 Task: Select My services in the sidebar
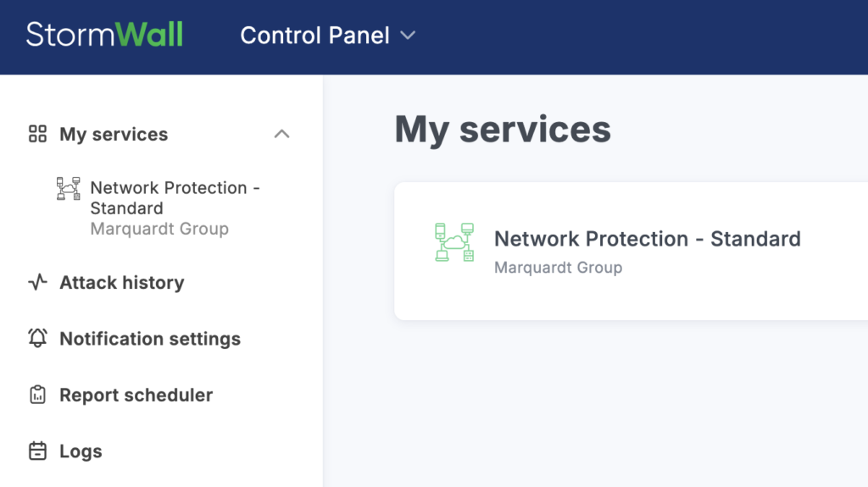(114, 134)
